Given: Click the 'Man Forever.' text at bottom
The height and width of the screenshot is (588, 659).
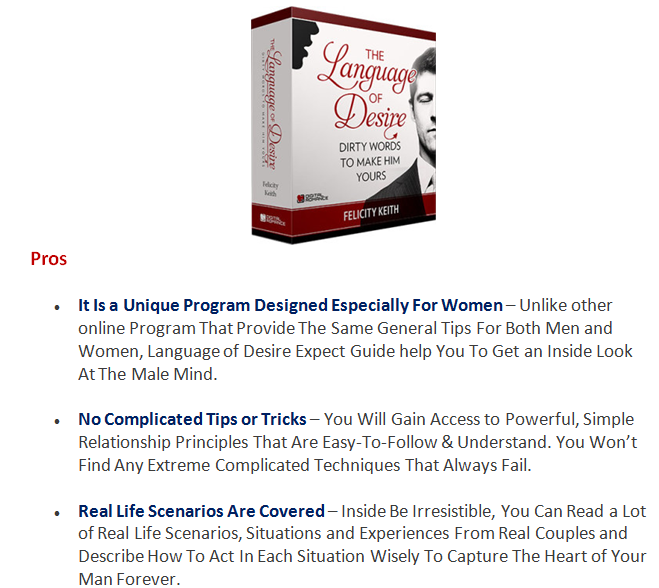Looking at the screenshot, I should click(x=129, y=579).
